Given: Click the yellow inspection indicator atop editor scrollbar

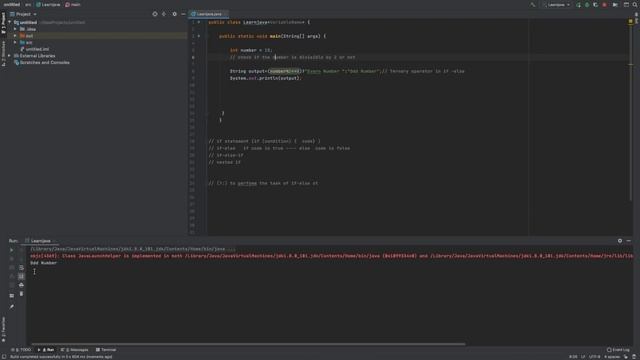Looking at the screenshot, I should click(x=631, y=21).
